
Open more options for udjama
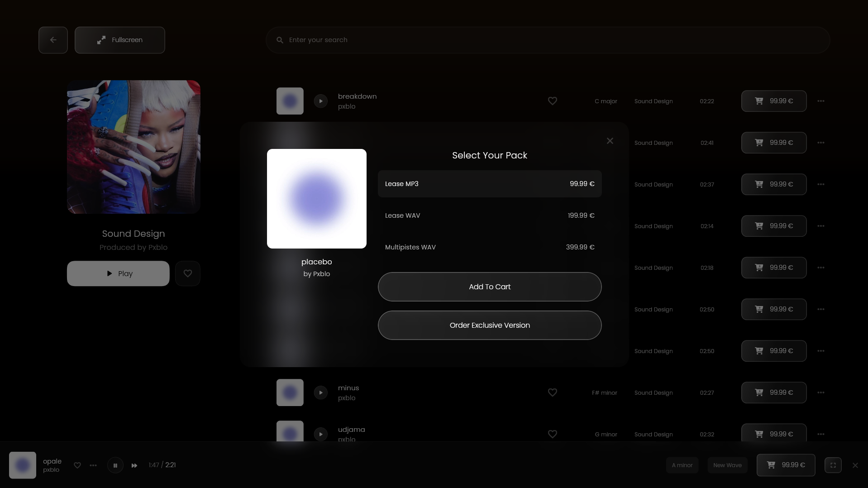coord(821,434)
